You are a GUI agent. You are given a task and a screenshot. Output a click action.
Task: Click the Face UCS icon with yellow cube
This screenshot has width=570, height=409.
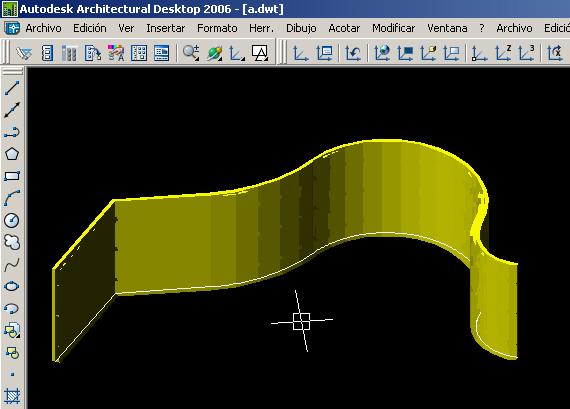[428, 53]
